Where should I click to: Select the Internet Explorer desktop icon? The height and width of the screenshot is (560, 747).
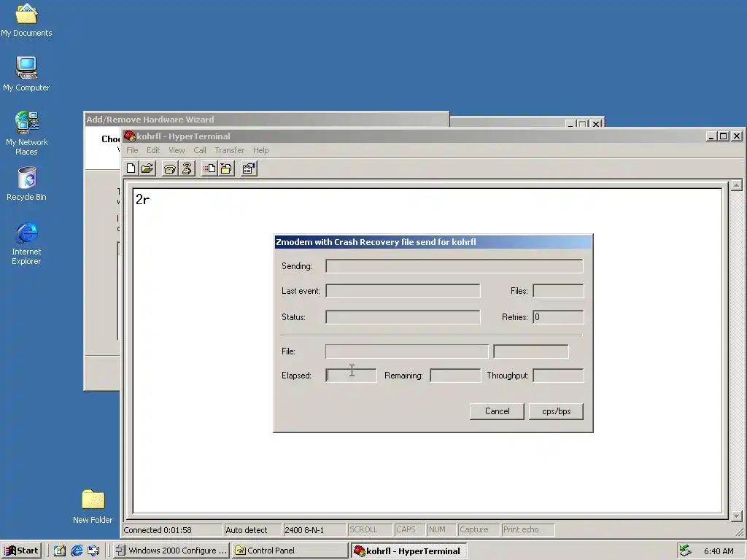pyautogui.click(x=26, y=243)
